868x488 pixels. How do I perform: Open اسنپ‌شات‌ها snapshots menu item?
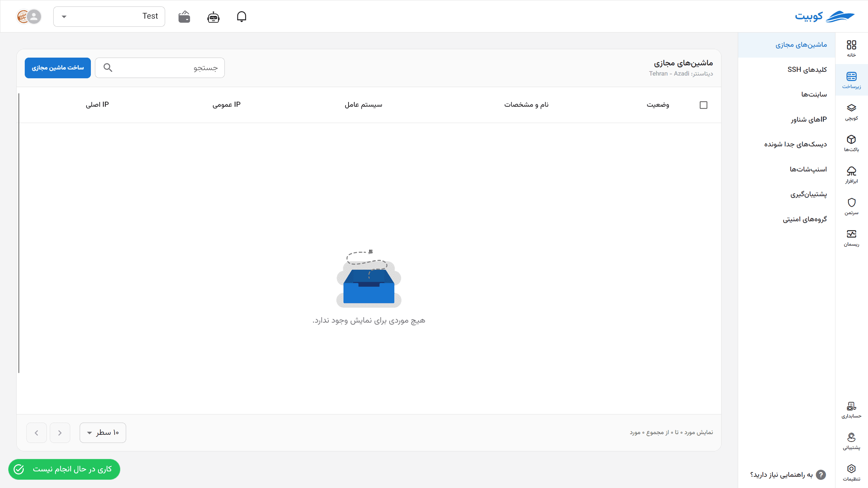[x=787, y=169]
